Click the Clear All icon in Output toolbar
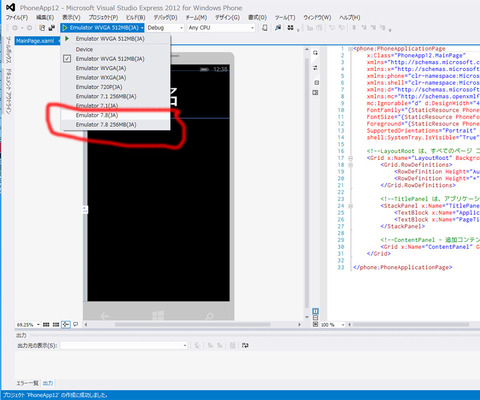This screenshot has width=480, height=400. tap(233, 345)
